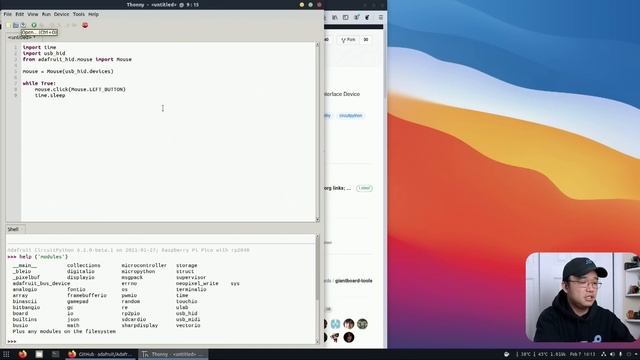Click the shell prompt input line
The image size is (640, 360).
pos(161,341)
